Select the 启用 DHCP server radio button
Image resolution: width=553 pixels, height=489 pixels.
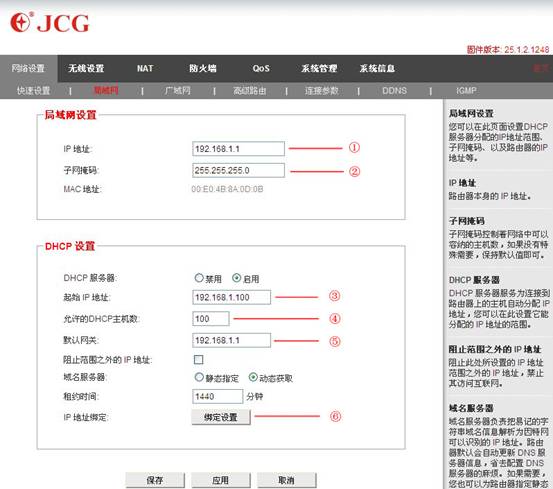[x=236, y=278]
